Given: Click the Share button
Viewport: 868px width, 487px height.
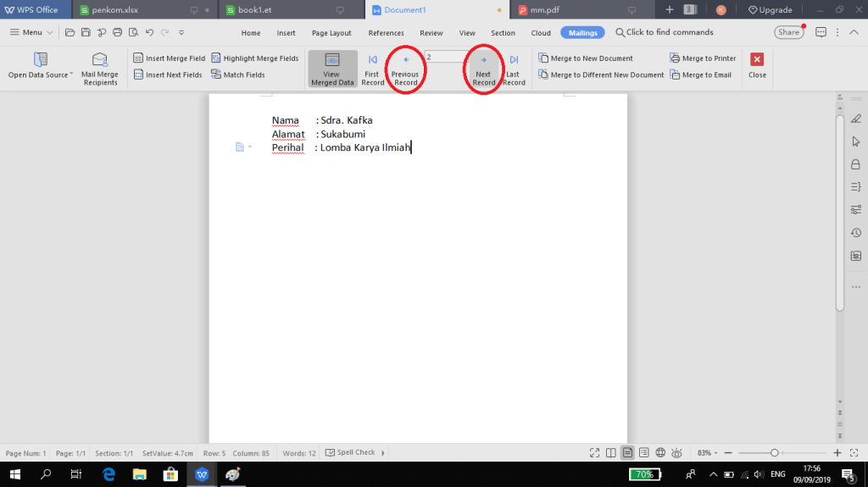Looking at the screenshot, I should click(788, 32).
